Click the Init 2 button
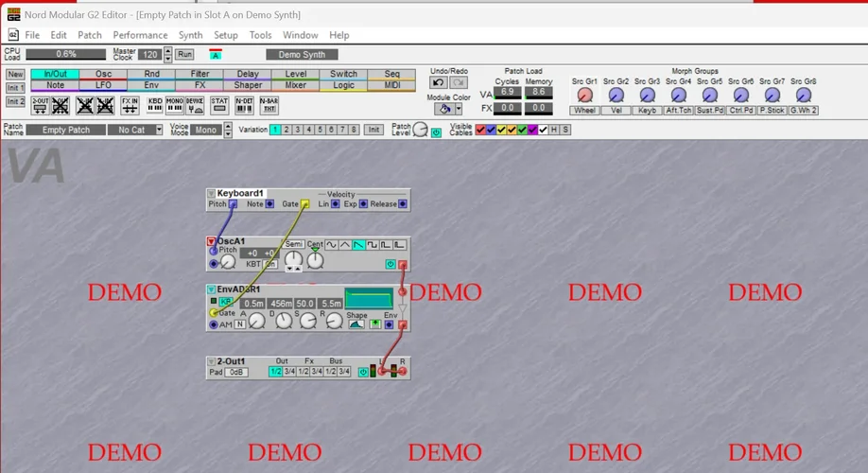Screen dimensions: 868x473 pos(15,102)
